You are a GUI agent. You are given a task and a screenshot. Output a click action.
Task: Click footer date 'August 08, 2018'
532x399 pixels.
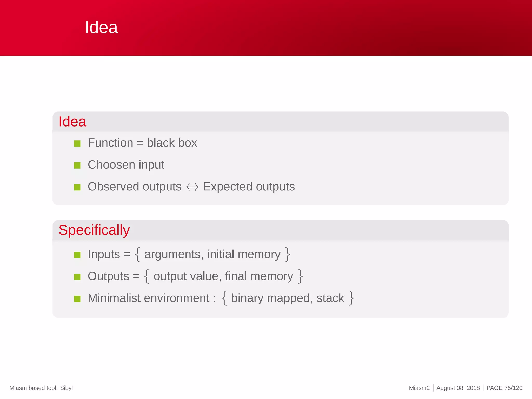pyautogui.click(x=458, y=388)
